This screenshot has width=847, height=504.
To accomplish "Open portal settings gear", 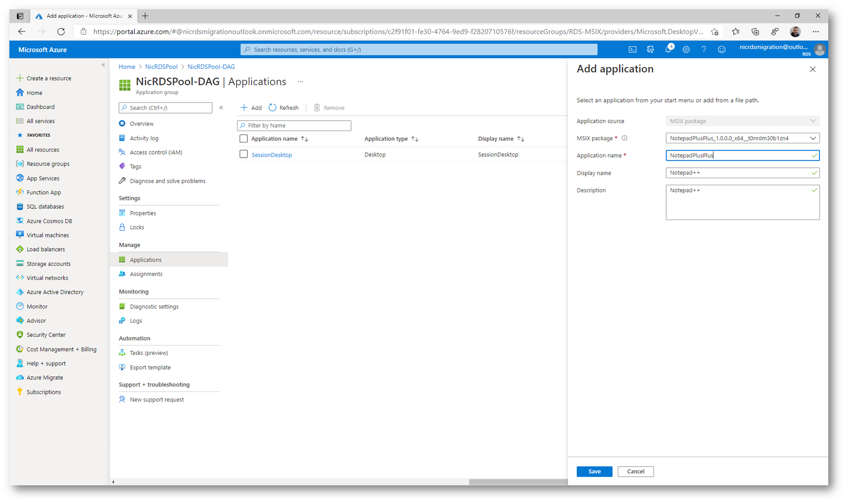I will (686, 49).
